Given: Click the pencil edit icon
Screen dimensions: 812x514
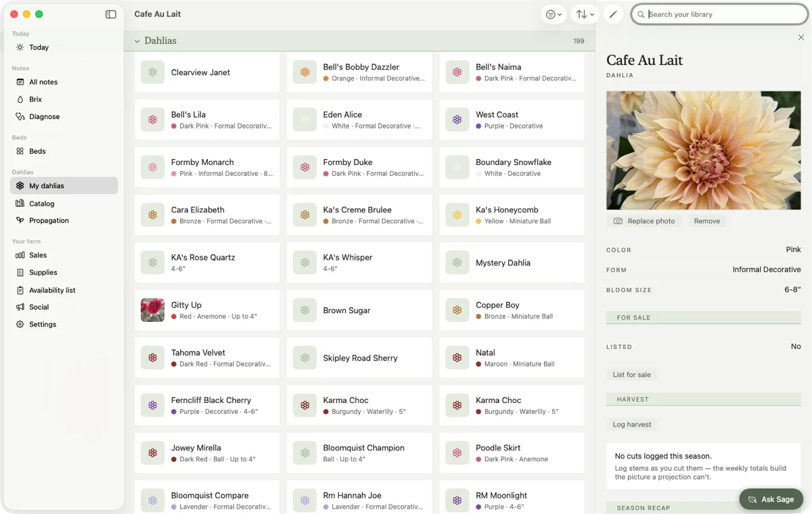Looking at the screenshot, I should coord(613,14).
